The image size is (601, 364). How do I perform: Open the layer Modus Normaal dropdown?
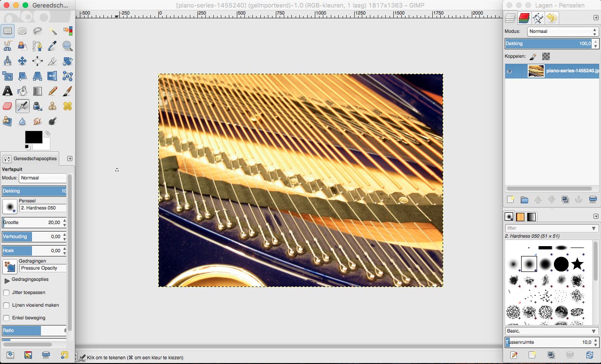pos(563,31)
